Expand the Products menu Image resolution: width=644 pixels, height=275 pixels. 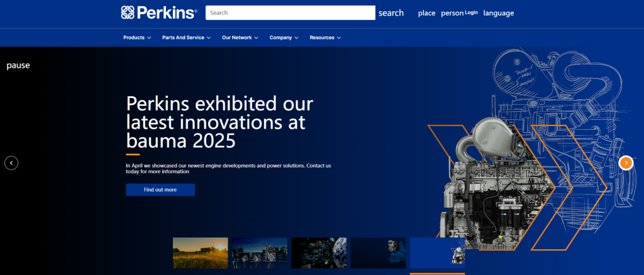click(x=137, y=38)
